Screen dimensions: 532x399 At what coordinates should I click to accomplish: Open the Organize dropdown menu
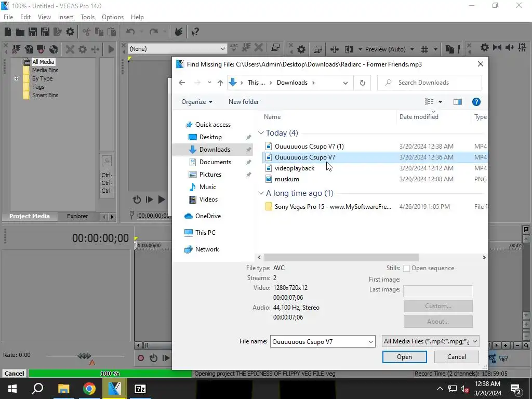[197, 102]
